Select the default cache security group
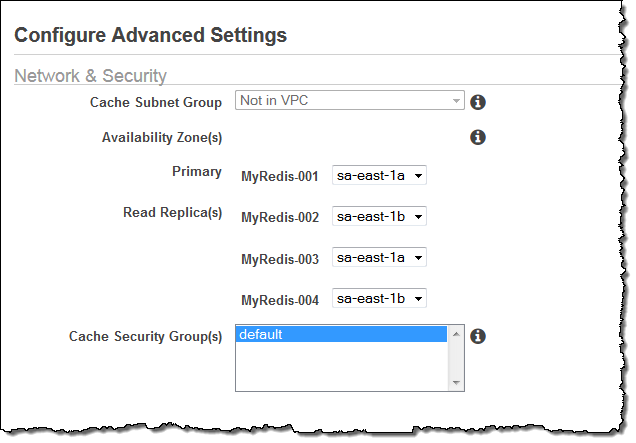 coord(341,335)
